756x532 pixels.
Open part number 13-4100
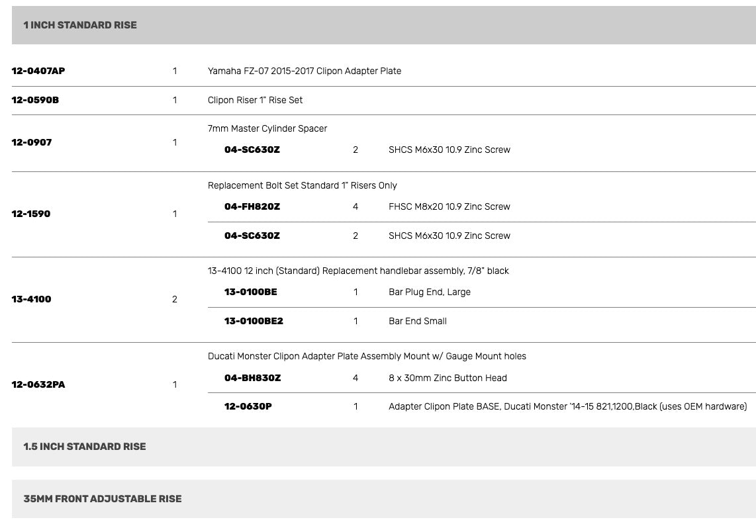31,299
